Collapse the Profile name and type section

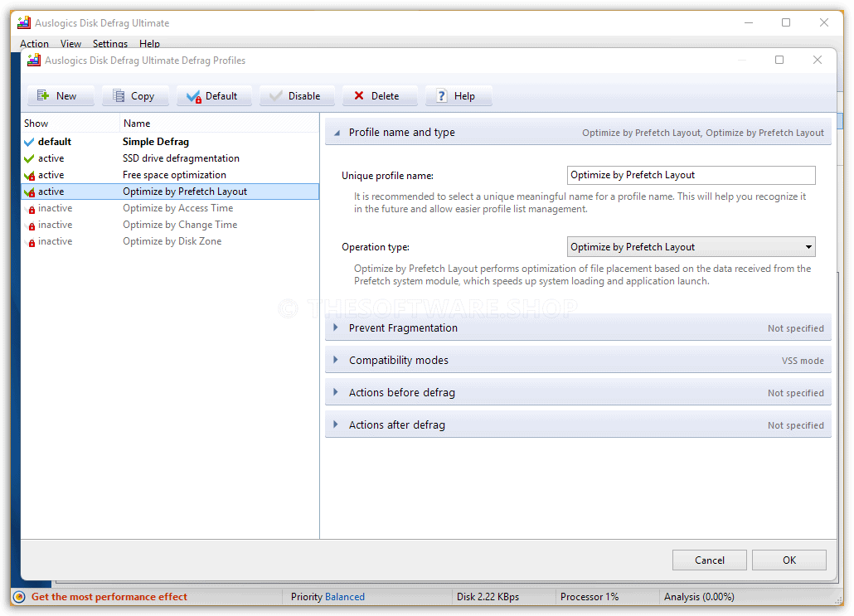(578, 133)
